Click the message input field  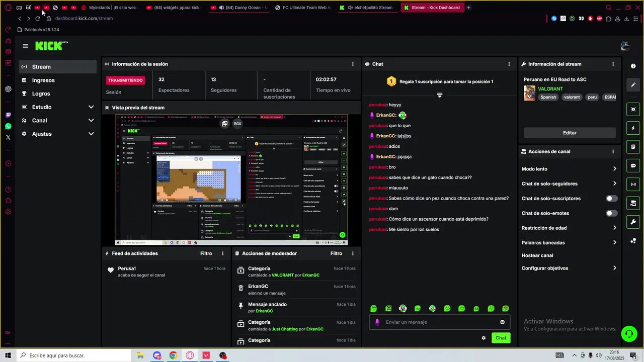pyautogui.click(x=440, y=322)
